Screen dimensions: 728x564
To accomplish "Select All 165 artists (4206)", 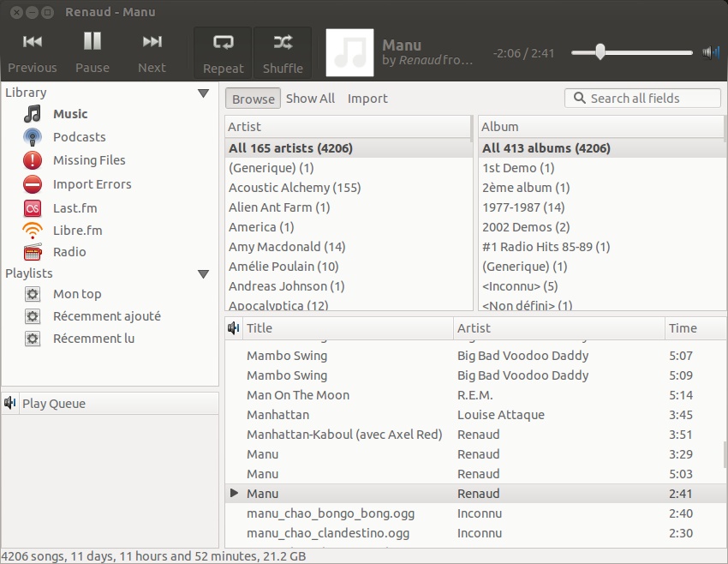I will tap(349, 148).
